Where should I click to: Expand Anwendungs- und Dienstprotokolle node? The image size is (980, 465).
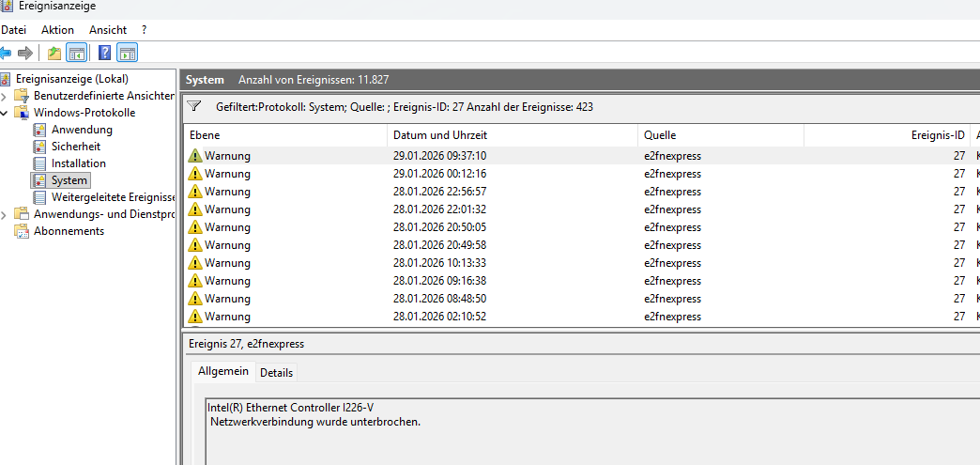(x=5, y=214)
